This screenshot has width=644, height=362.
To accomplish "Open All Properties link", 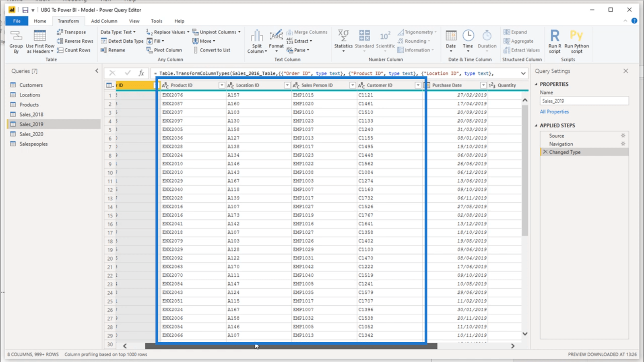I will click(x=554, y=112).
